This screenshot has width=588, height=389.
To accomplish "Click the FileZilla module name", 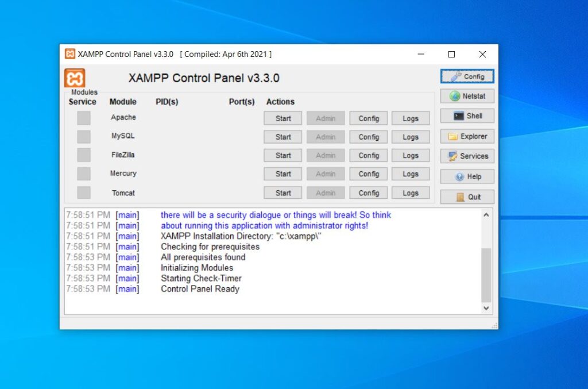I will click(123, 155).
